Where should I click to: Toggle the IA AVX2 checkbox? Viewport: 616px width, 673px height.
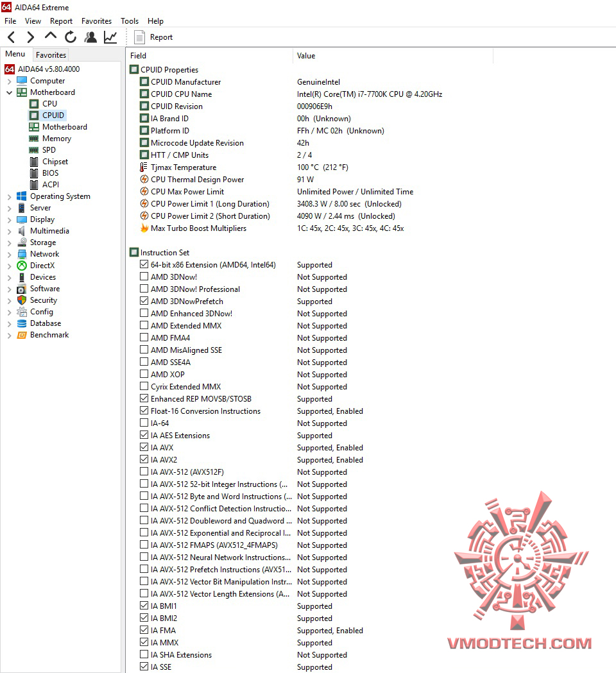pyautogui.click(x=144, y=459)
